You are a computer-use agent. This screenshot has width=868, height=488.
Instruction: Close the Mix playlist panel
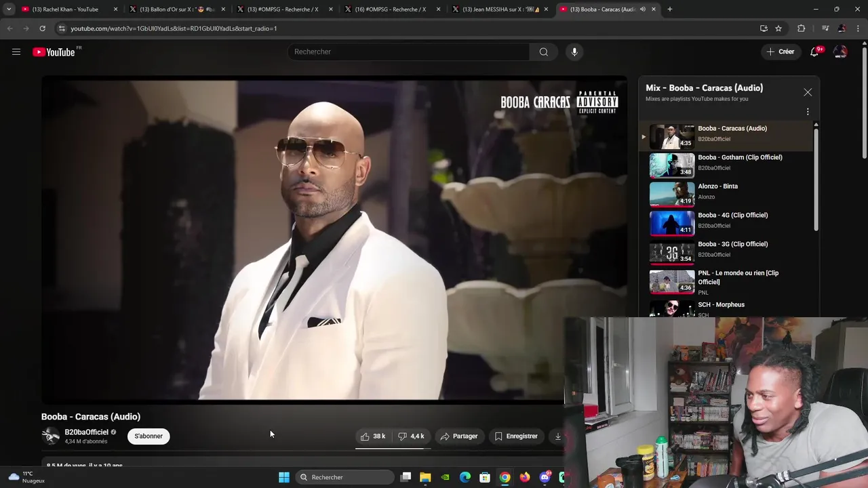(808, 92)
